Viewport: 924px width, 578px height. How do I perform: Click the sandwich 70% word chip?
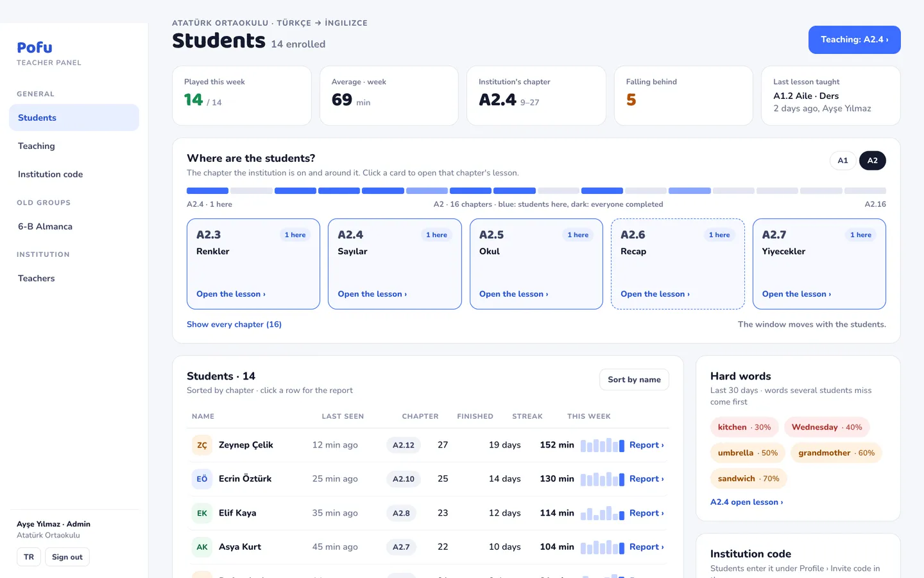pos(749,478)
